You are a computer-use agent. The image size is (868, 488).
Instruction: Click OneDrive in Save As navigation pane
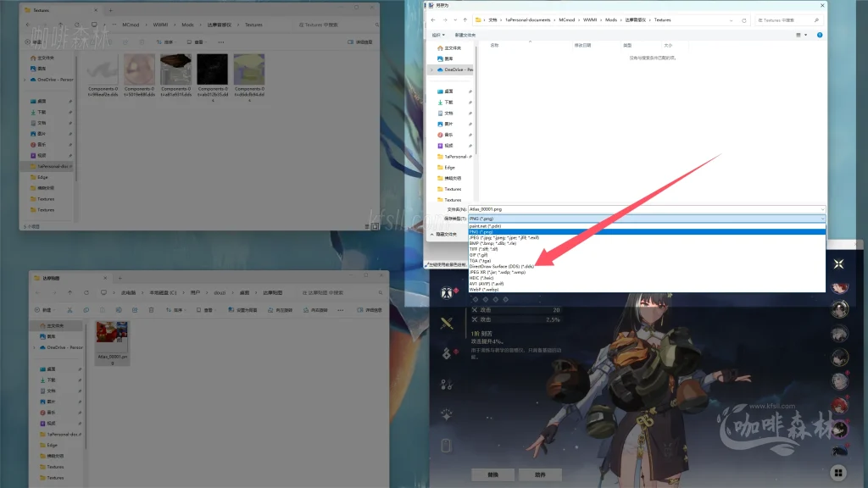(x=459, y=69)
